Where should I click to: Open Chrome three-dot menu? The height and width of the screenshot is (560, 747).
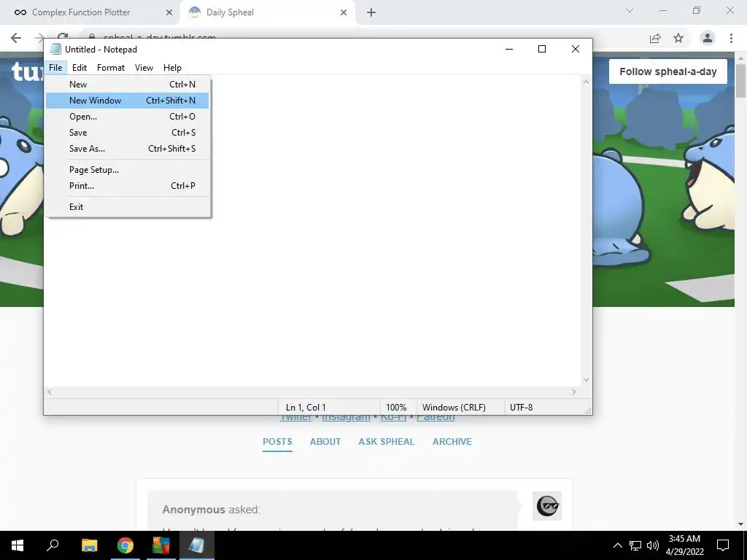coord(731,38)
